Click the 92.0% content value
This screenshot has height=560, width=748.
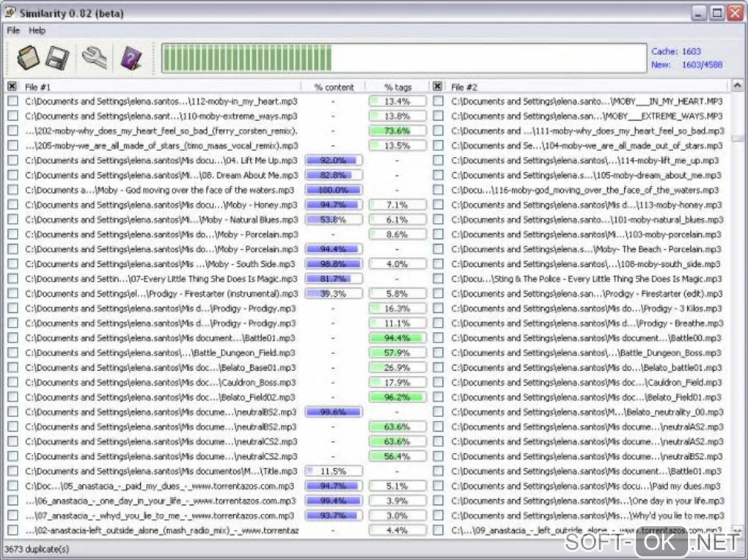pos(334,161)
